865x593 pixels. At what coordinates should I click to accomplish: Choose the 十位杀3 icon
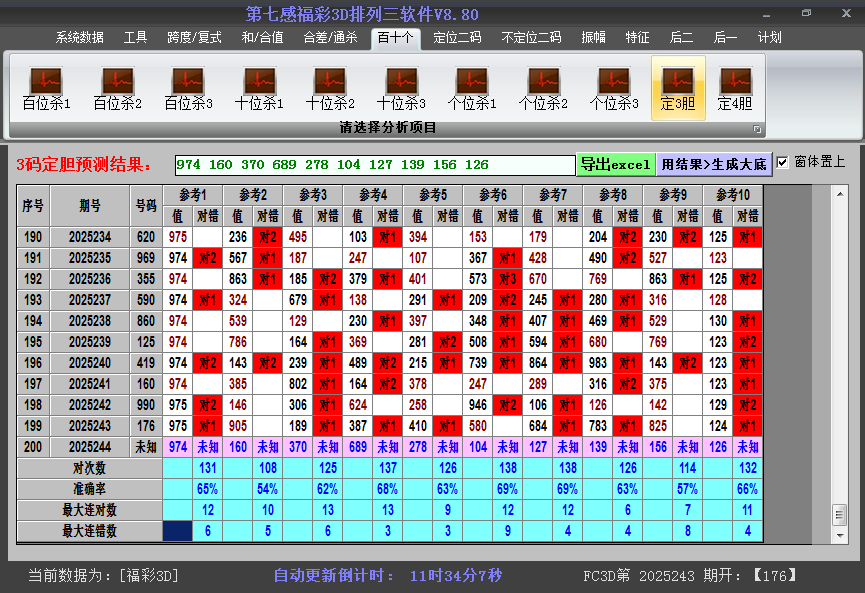(401, 88)
